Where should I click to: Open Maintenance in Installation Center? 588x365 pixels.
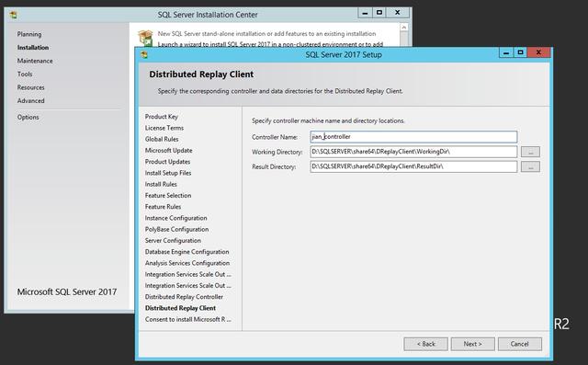point(35,61)
